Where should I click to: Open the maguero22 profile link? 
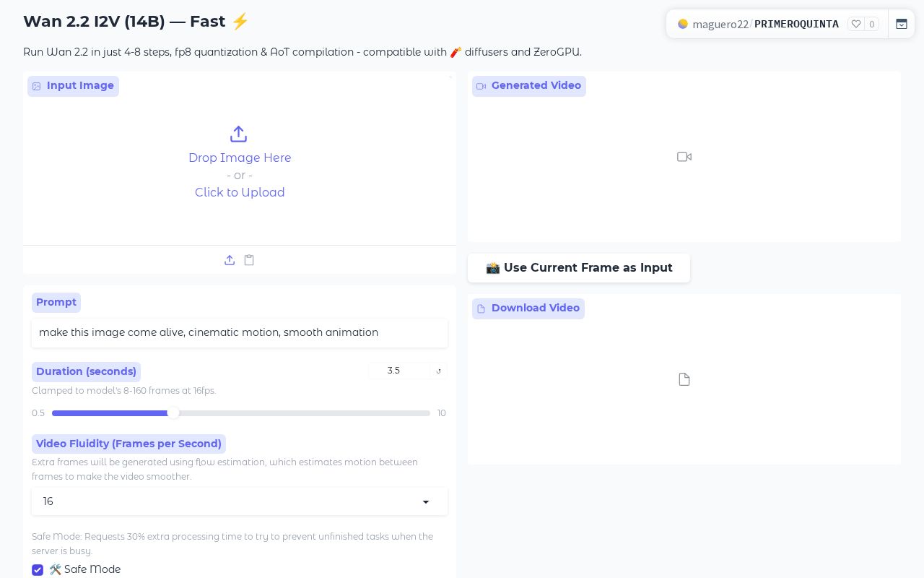pos(720,24)
